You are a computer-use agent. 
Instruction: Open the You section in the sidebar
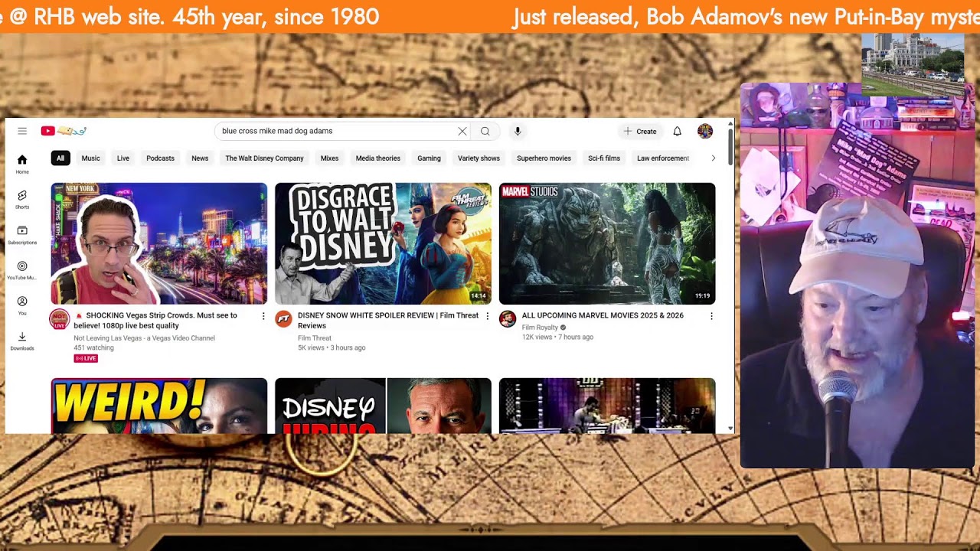(22, 305)
